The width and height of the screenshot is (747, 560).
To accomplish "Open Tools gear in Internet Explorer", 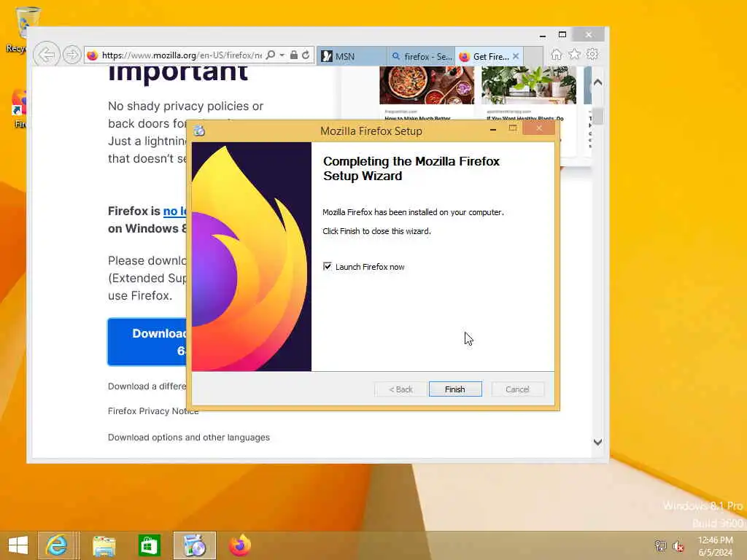I will coord(592,54).
